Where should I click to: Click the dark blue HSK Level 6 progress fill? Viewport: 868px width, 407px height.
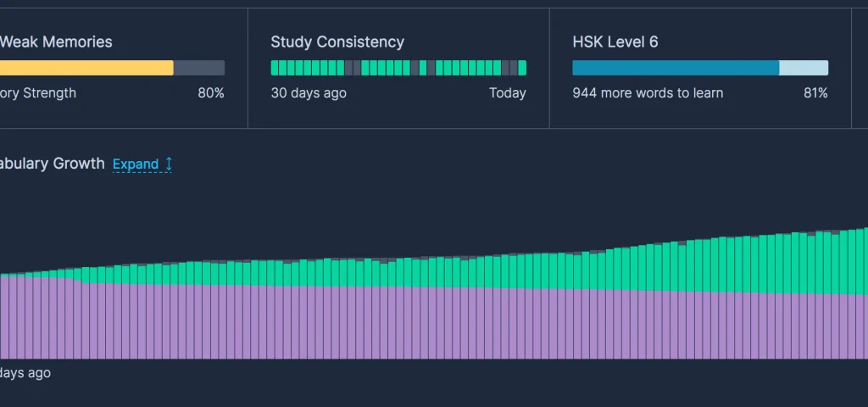tap(676, 68)
